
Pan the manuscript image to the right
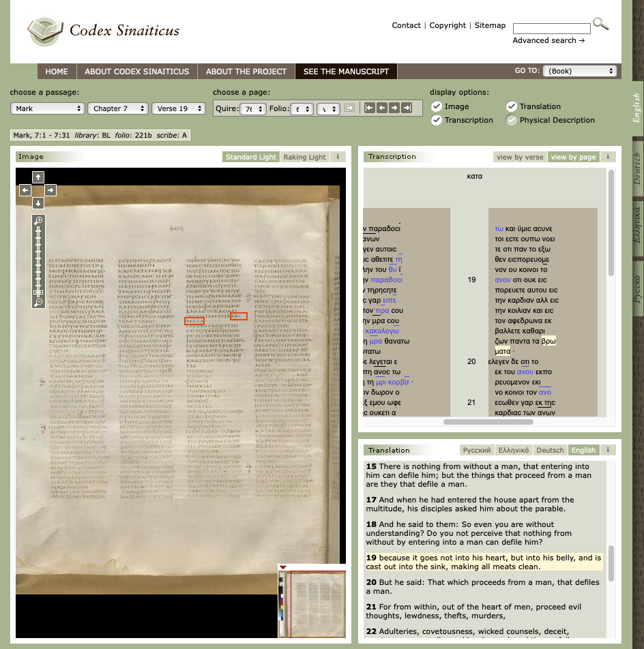pyautogui.click(x=51, y=190)
